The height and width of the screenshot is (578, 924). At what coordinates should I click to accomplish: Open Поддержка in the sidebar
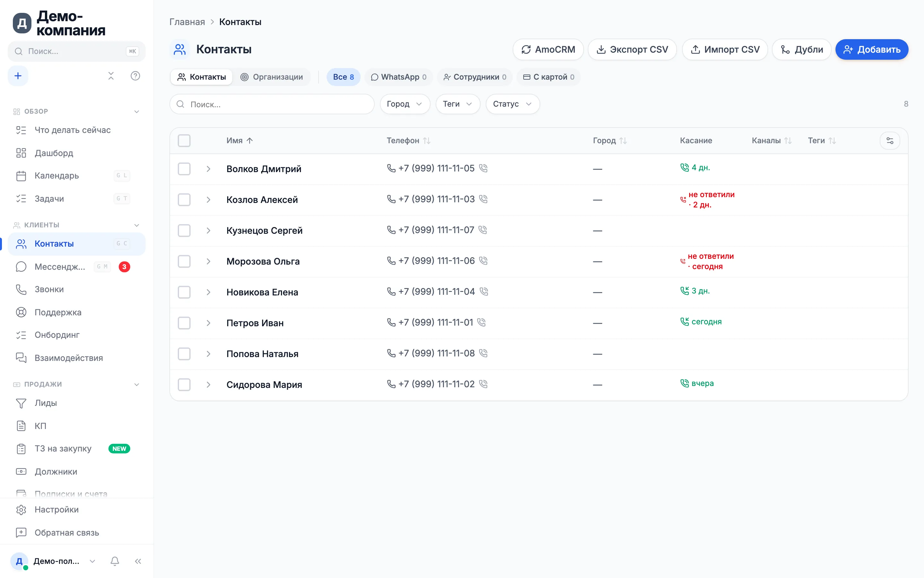click(x=76, y=312)
